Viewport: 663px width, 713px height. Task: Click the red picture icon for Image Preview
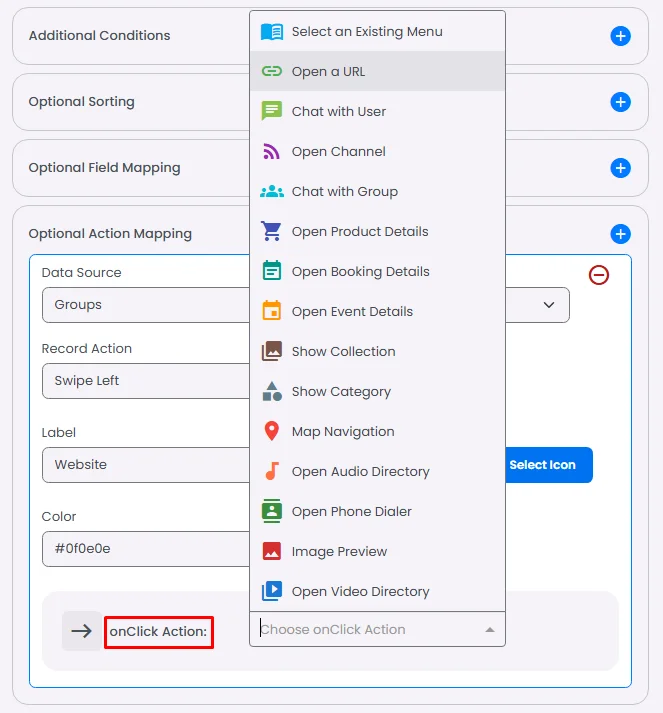coord(272,551)
